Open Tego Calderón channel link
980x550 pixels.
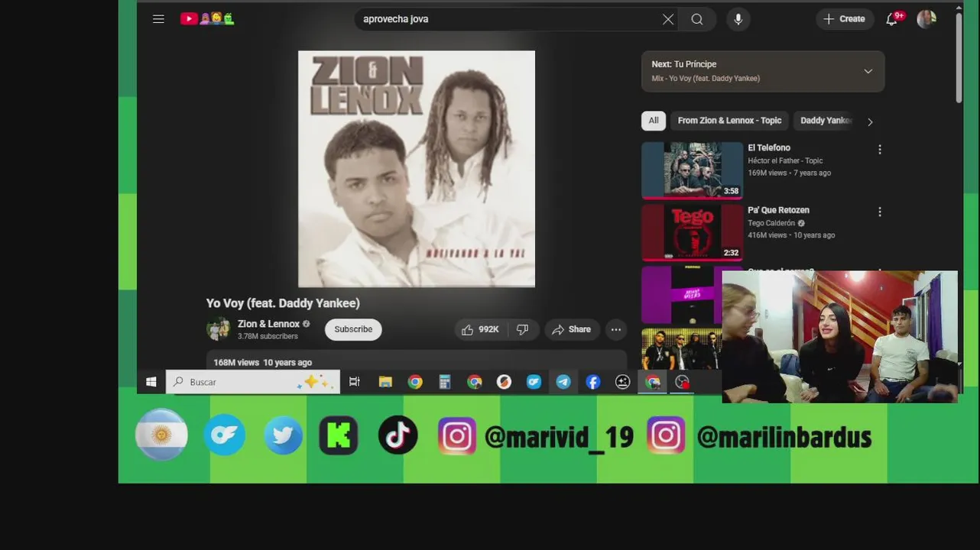[x=771, y=223]
